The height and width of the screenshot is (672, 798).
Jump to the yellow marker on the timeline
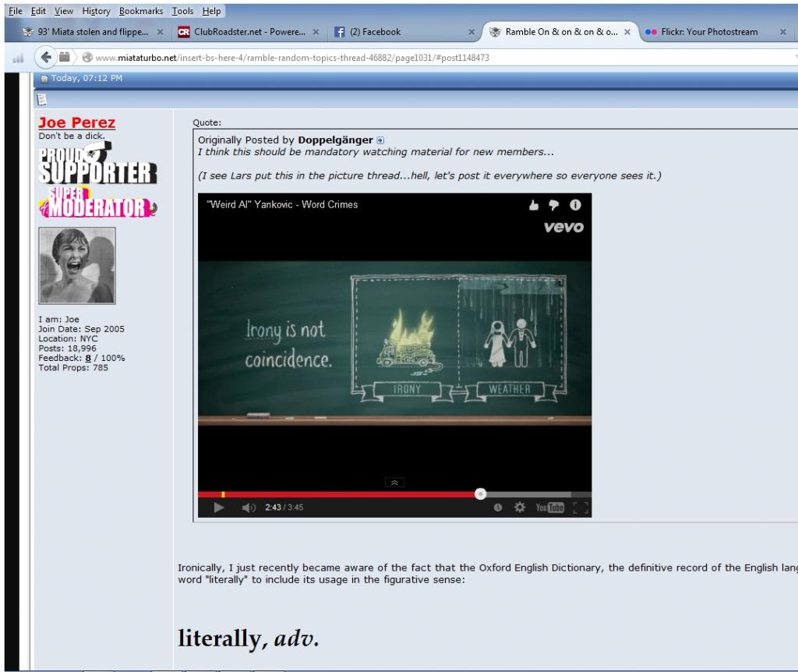pos(223,494)
